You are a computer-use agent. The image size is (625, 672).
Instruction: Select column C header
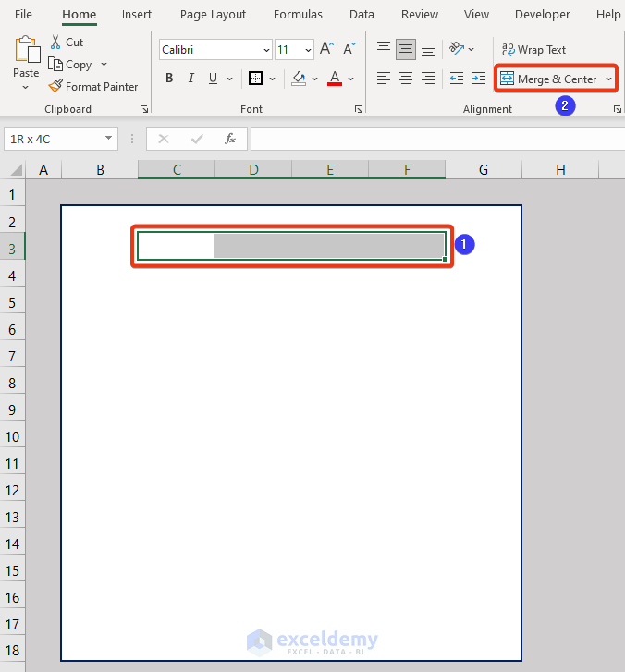(x=177, y=170)
